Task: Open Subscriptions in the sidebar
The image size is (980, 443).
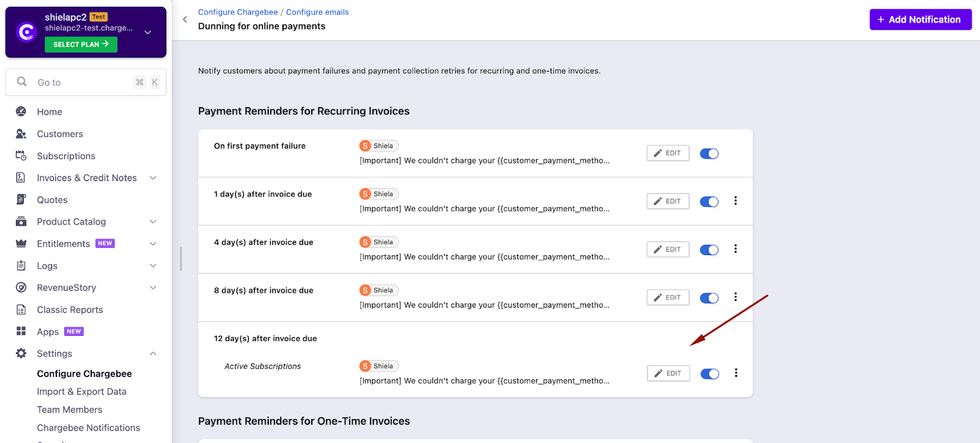Action: click(66, 156)
